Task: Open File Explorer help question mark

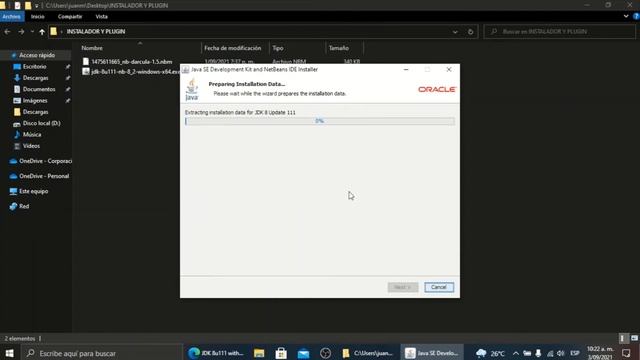Action: click(x=636, y=17)
